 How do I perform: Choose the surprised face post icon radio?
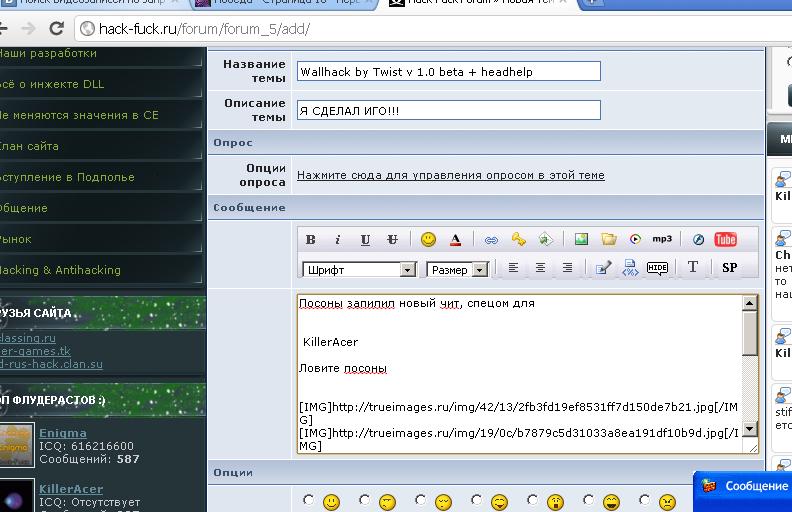(x=532, y=500)
